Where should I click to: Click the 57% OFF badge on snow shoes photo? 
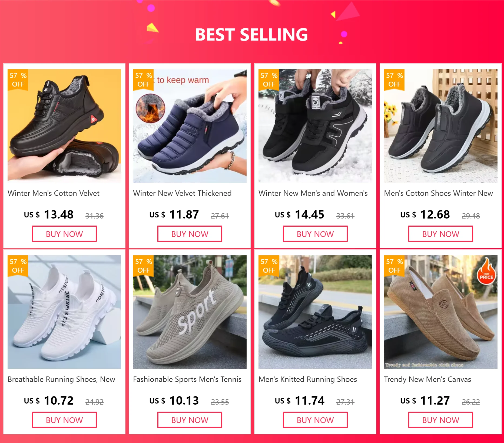pos(269,80)
